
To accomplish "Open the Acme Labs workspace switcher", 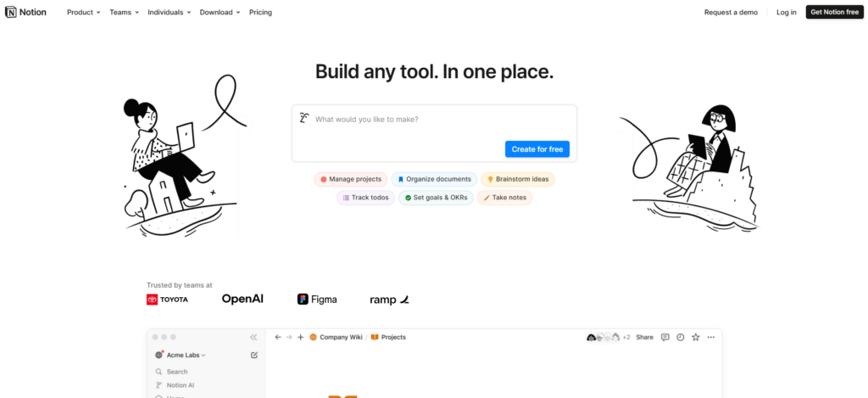I will tap(181, 355).
